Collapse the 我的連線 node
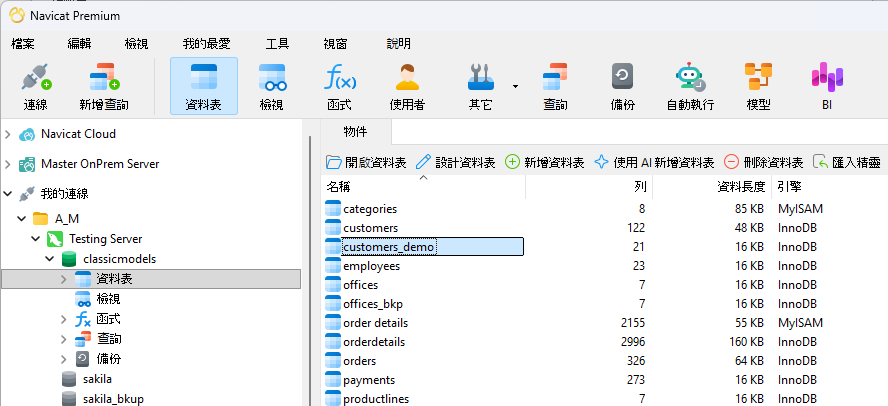 [x=8, y=194]
